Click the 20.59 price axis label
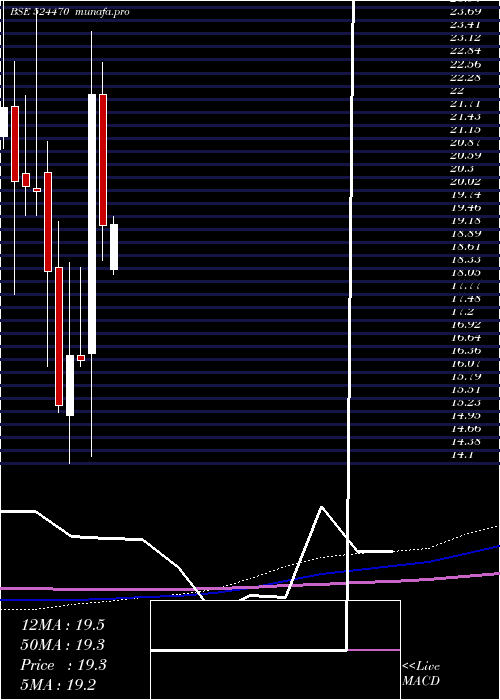 465,155
